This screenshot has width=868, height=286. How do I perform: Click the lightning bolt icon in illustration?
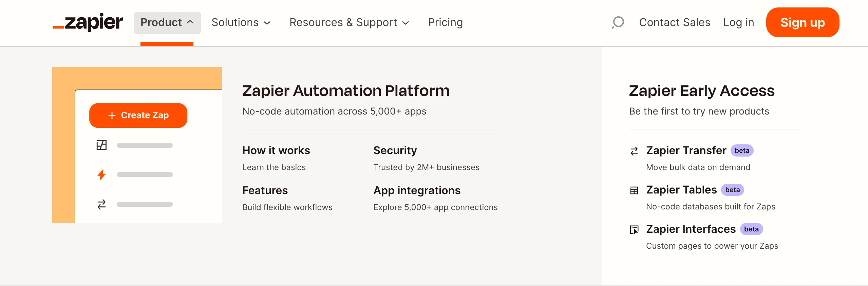tap(101, 175)
